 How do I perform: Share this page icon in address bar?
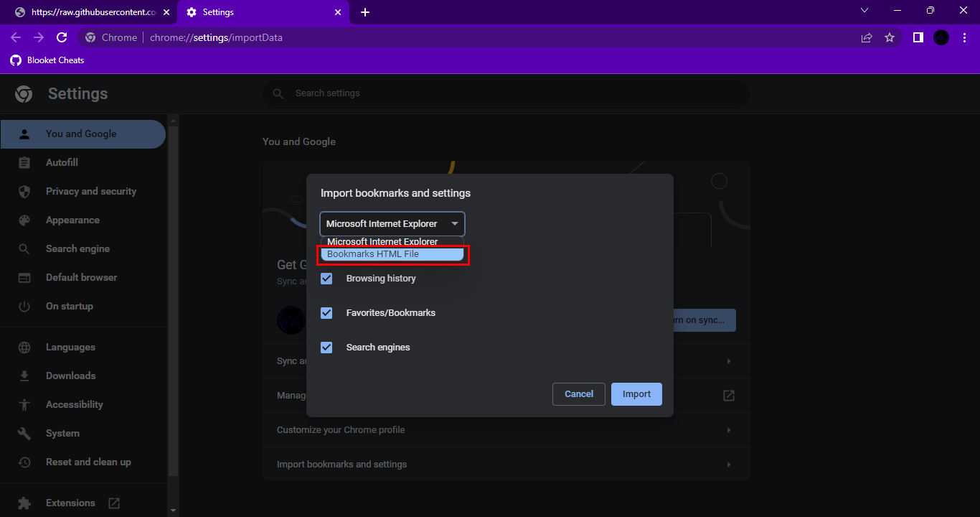point(867,37)
